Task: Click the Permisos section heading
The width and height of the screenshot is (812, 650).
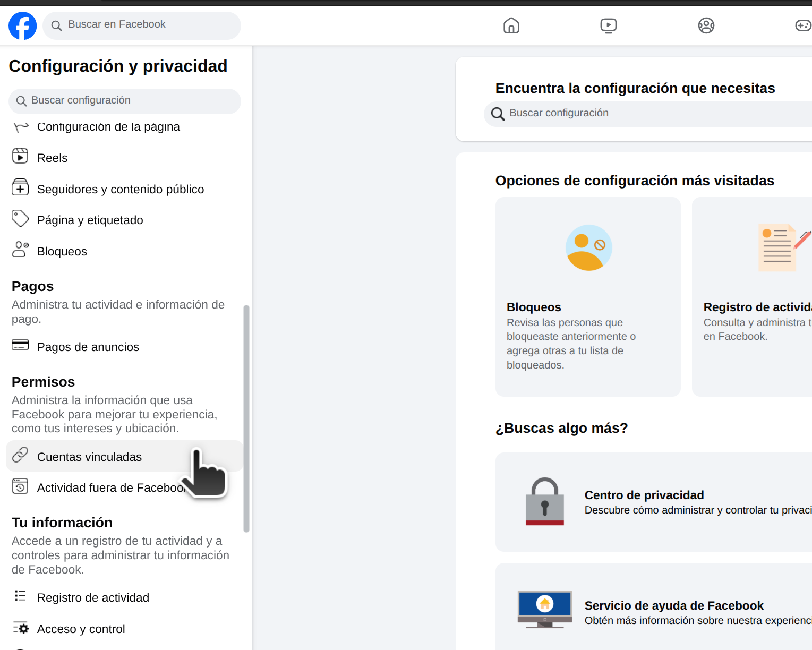Action: [44, 382]
